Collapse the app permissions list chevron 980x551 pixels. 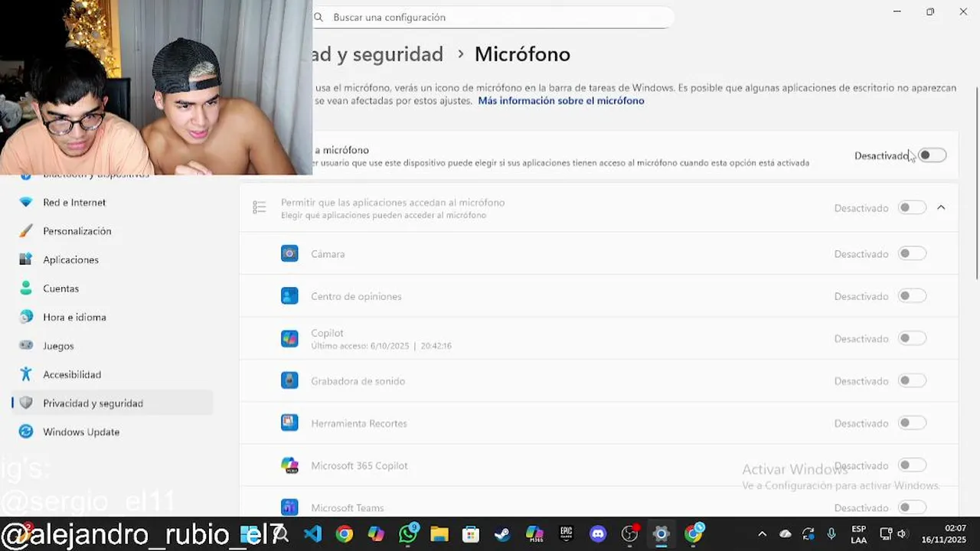941,207
